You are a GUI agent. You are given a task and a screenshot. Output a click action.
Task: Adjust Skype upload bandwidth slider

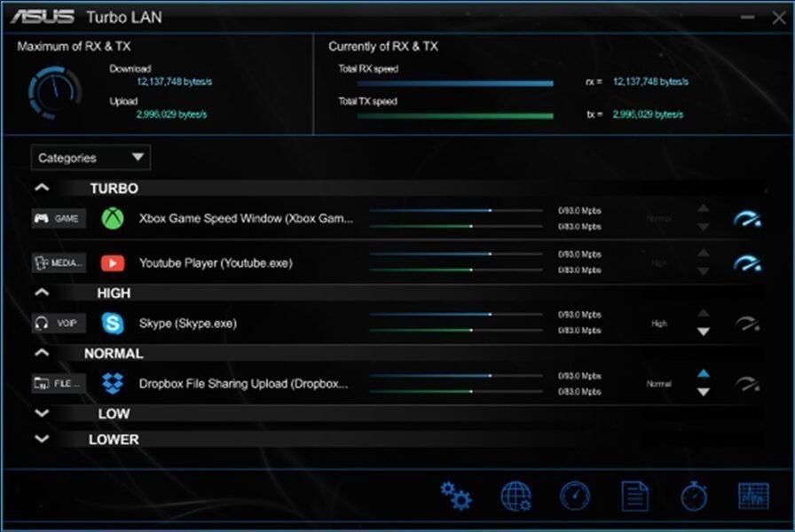point(456,331)
